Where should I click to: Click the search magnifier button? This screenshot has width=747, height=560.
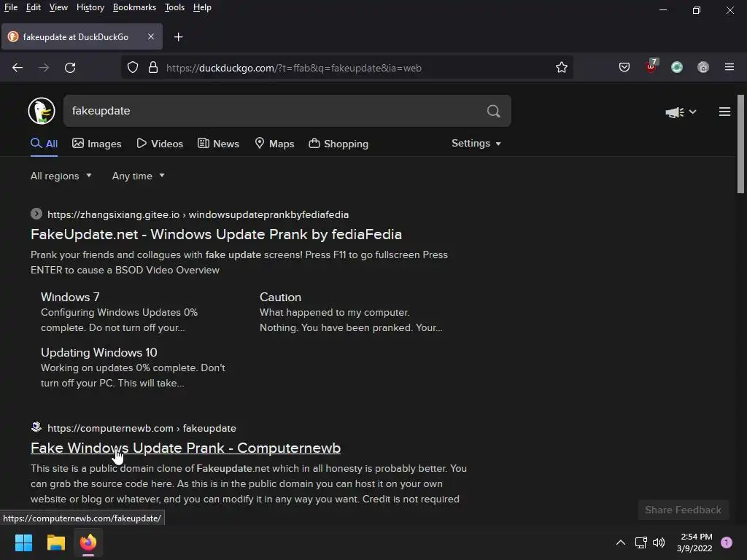[494, 111]
